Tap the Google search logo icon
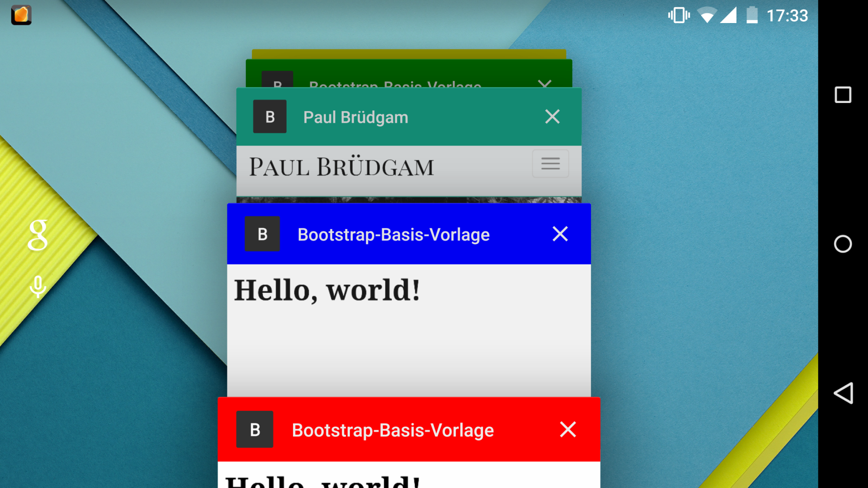This screenshot has height=488, width=868. (38, 235)
